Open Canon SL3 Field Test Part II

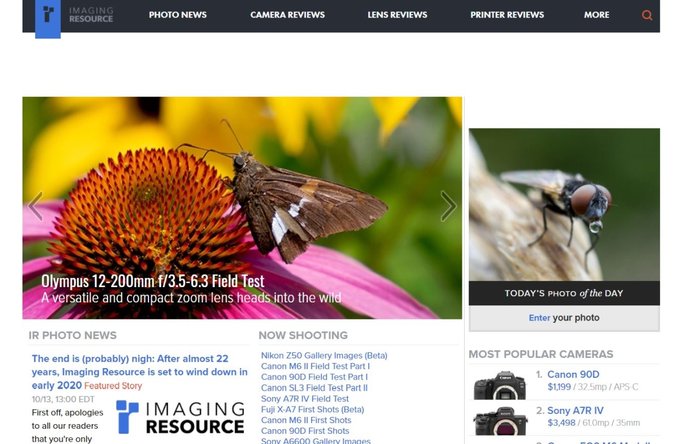[314, 388]
